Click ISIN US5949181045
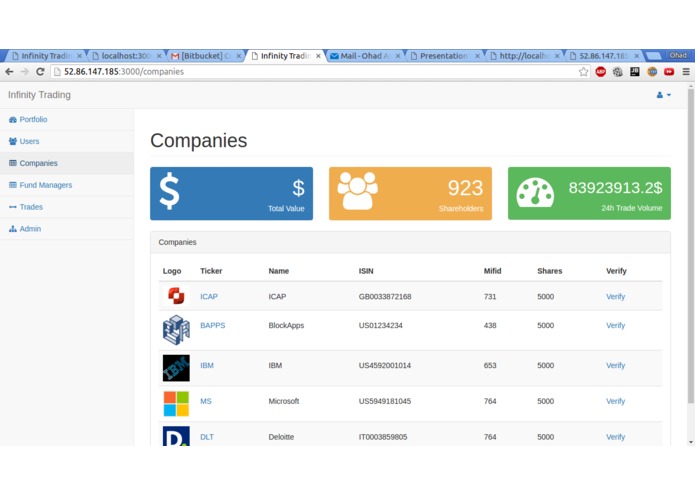695x494 pixels. coord(385,401)
